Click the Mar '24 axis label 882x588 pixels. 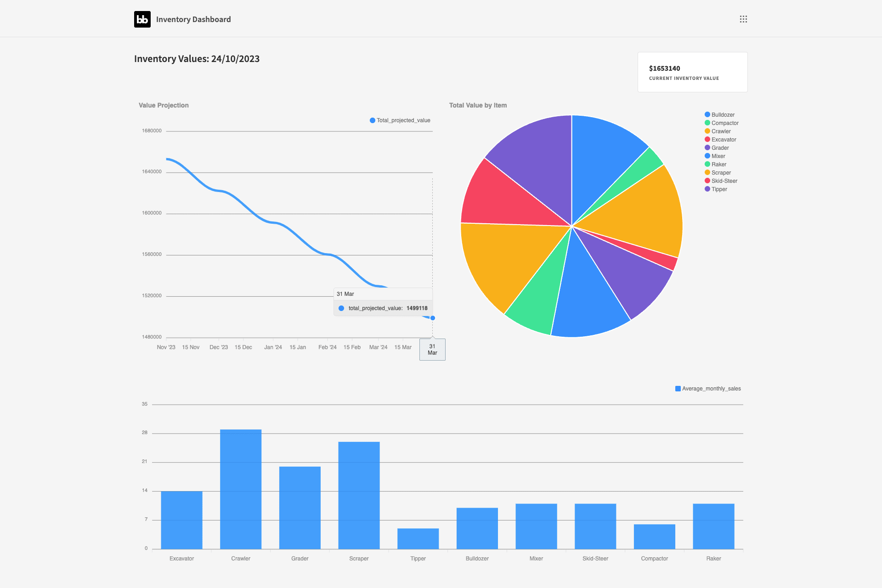click(x=379, y=347)
